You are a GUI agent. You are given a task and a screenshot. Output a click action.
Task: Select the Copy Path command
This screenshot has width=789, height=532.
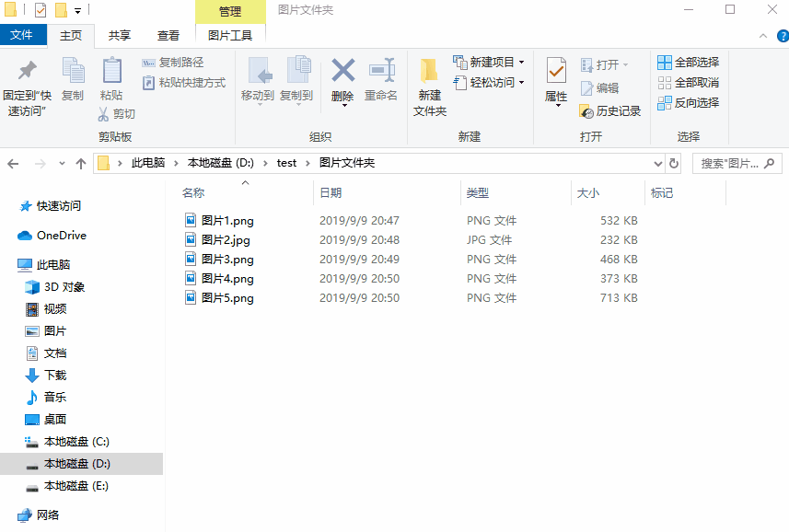(x=173, y=63)
